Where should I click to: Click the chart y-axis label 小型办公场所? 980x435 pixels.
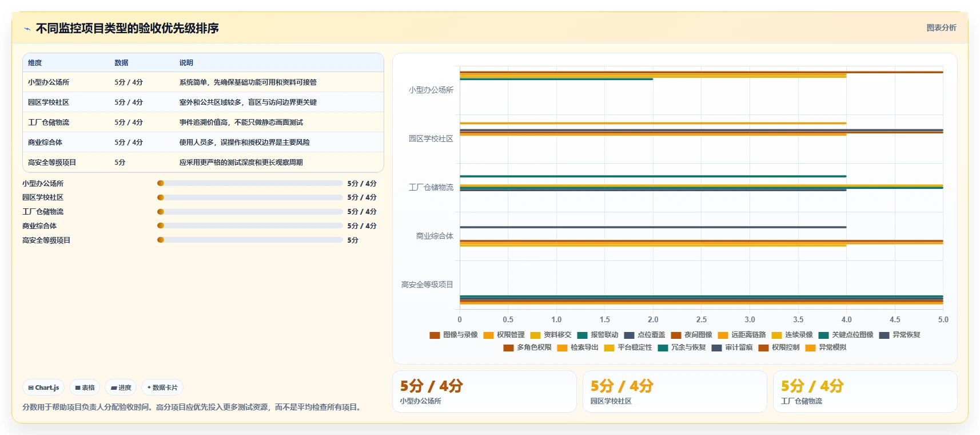(431, 90)
